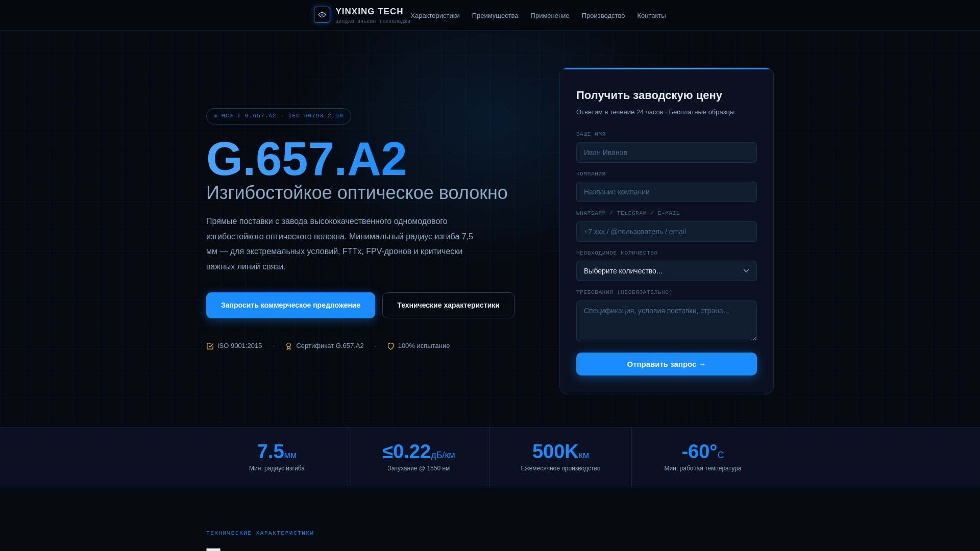Open the Характеристики nav item
980x551 pixels.
435,16
